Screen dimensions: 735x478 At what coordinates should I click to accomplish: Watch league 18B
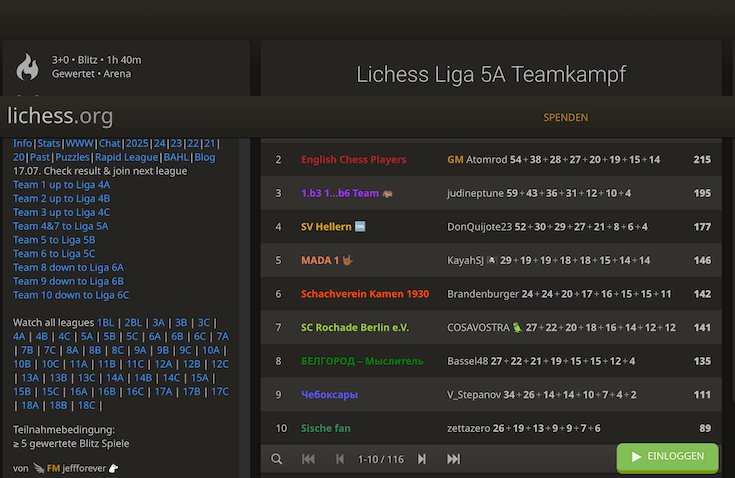pyautogui.click(x=59, y=405)
